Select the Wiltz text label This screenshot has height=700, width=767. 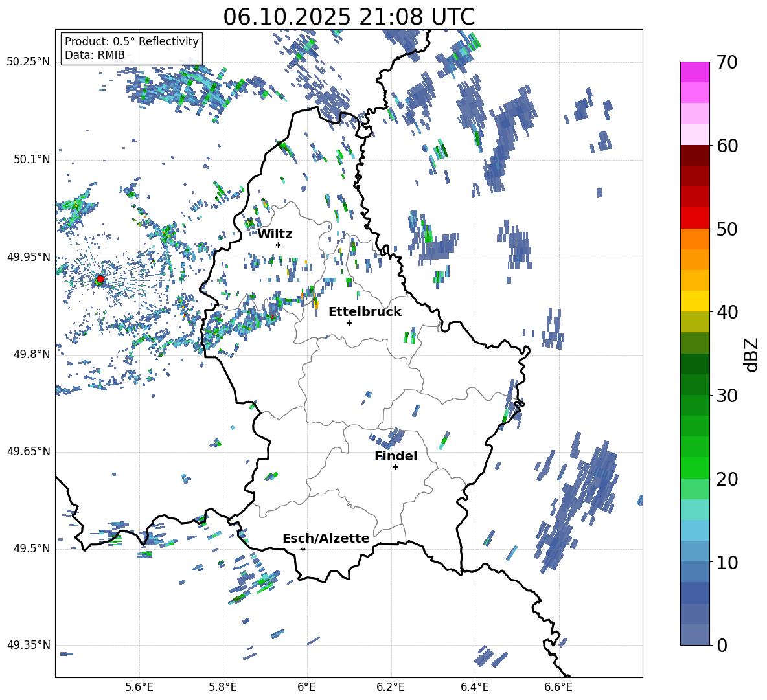point(275,234)
